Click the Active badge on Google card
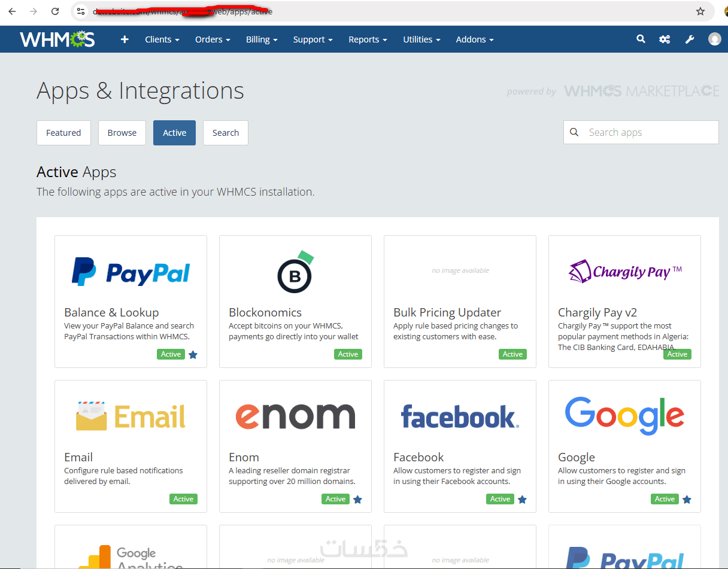 665,499
